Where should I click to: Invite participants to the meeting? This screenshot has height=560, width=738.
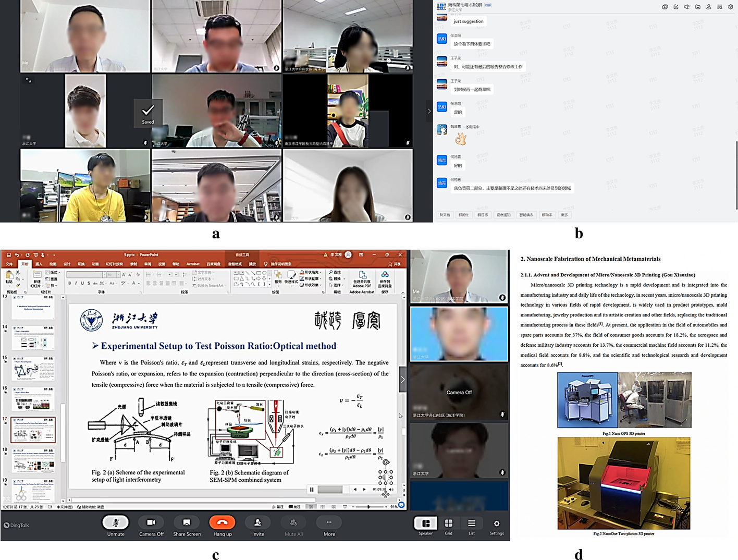coord(258,522)
